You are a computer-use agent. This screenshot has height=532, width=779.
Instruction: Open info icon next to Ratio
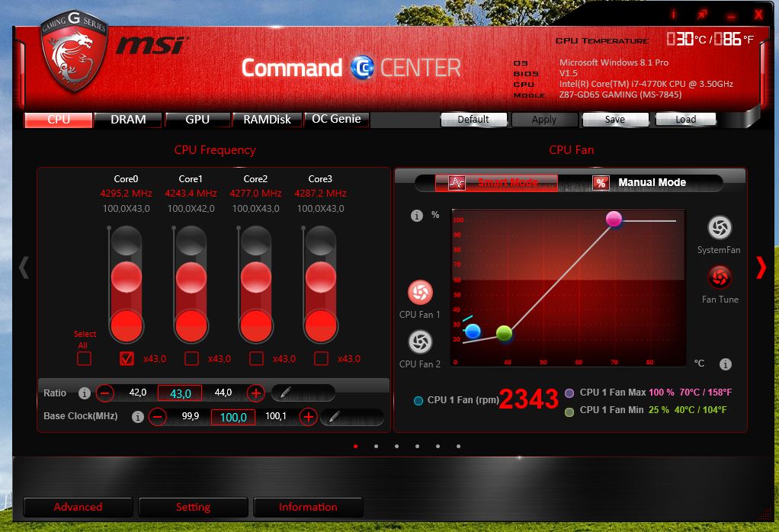click(85, 393)
